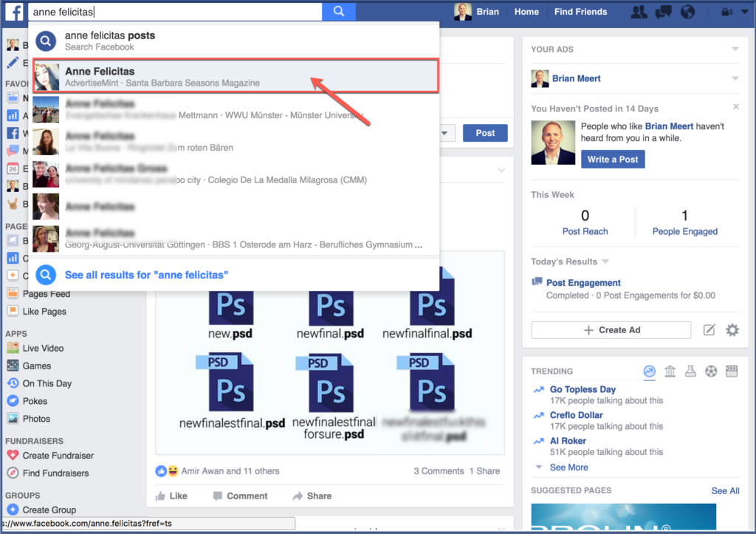
Task: Open the account settings caret at top right
Action: point(744,11)
